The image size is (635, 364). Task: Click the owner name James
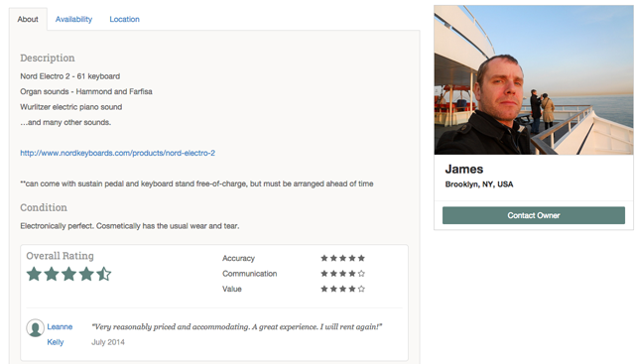464,169
